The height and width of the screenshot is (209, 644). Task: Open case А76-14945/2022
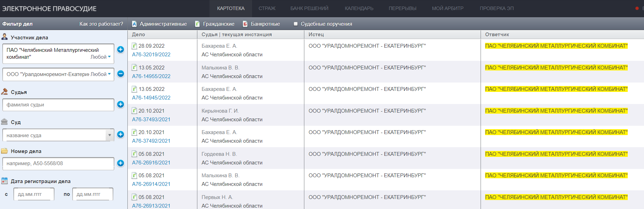click(x=151, y=98)
